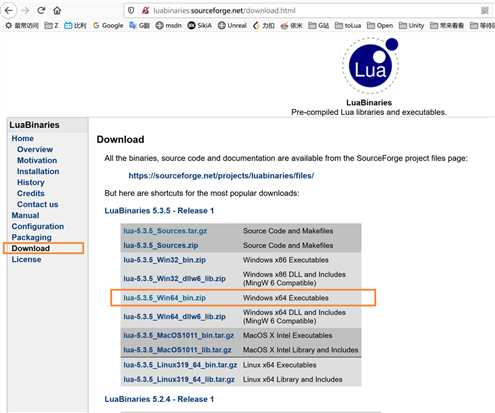Open the Z bookmark folder
This screenshot has width=495, height=413.
click(52, 25)
